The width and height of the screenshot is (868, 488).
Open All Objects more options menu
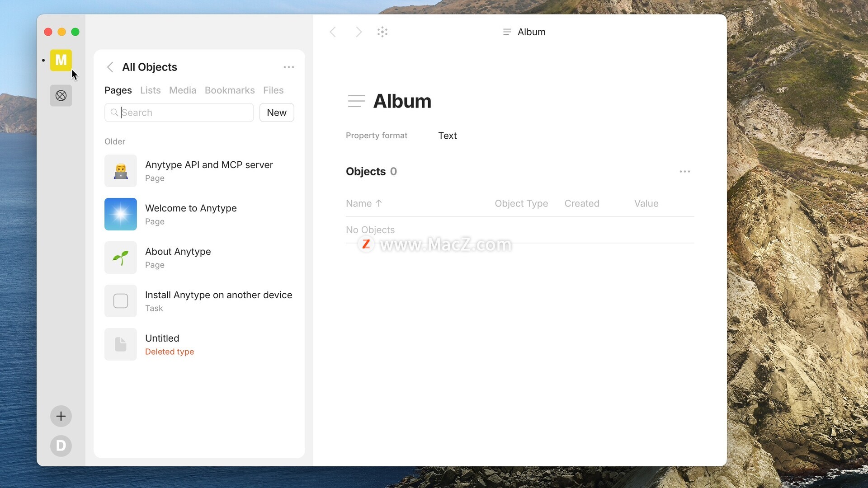coord(289,67)
